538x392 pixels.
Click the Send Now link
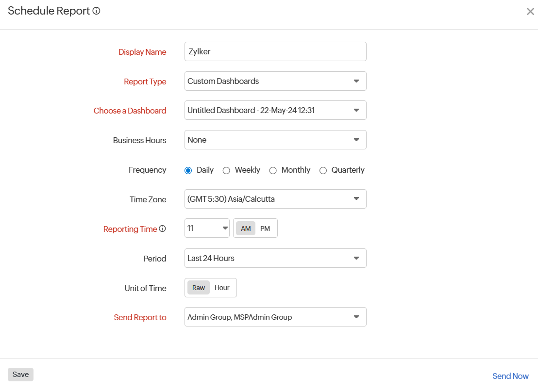pyautogui.click(x=510, y=376)
